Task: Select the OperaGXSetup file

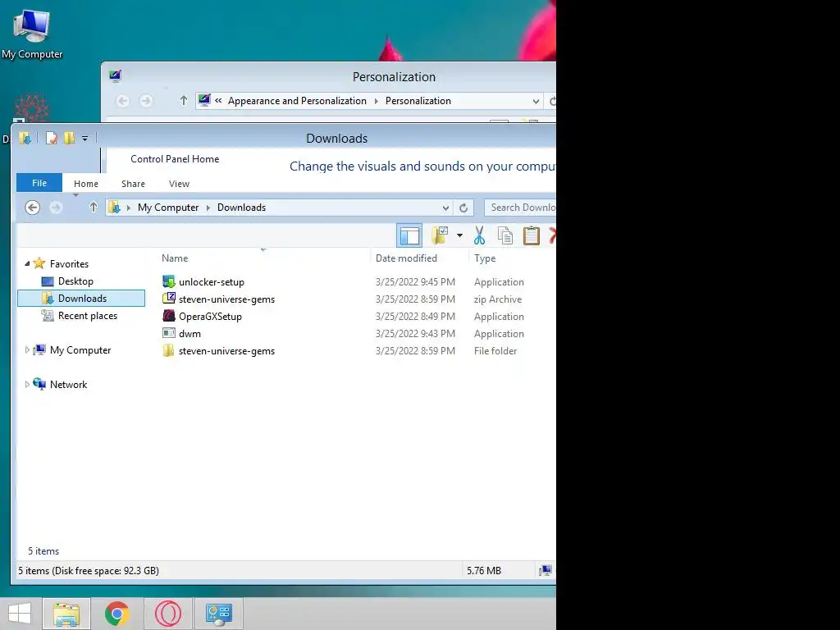Action: point(210,316)
